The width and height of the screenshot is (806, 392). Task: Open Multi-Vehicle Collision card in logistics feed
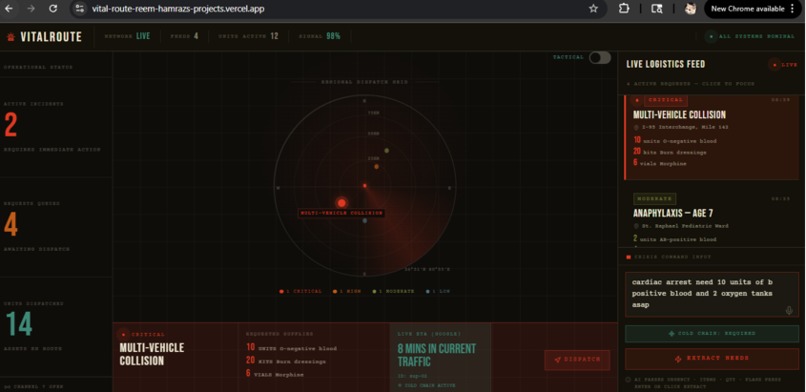click(712, 137)
